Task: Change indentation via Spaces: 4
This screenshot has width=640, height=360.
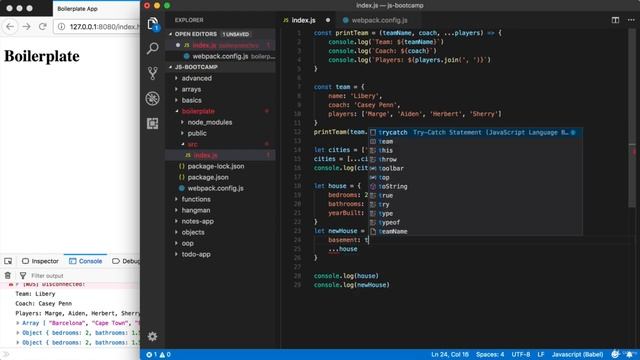Action: [490, 355]
